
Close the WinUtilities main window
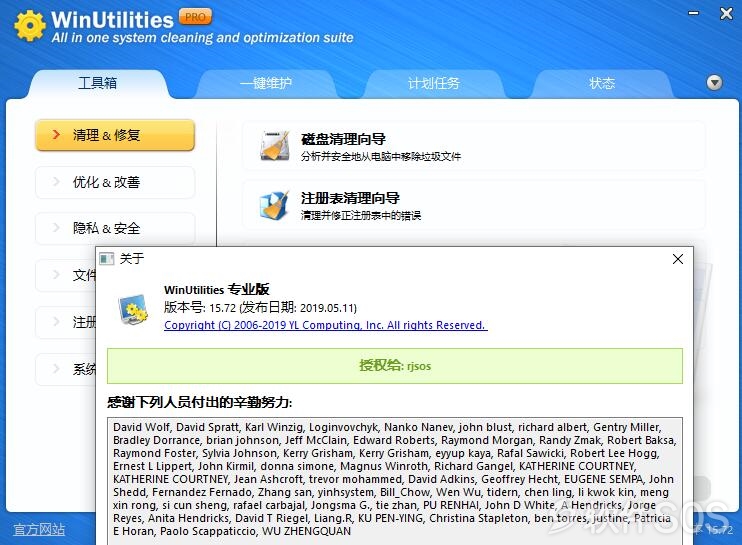click(726, 13)
